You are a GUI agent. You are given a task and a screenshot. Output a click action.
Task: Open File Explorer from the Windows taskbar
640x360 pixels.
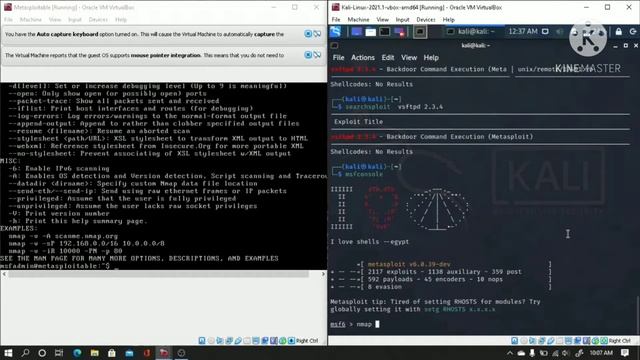pos(95,353)
